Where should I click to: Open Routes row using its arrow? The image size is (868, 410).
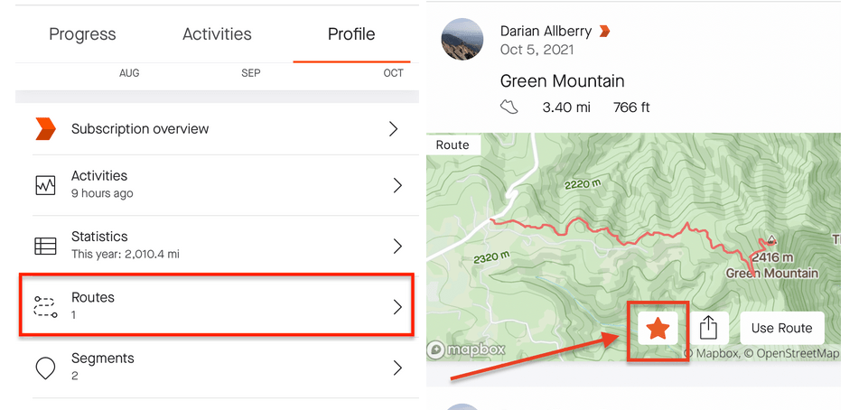point(397,307)
